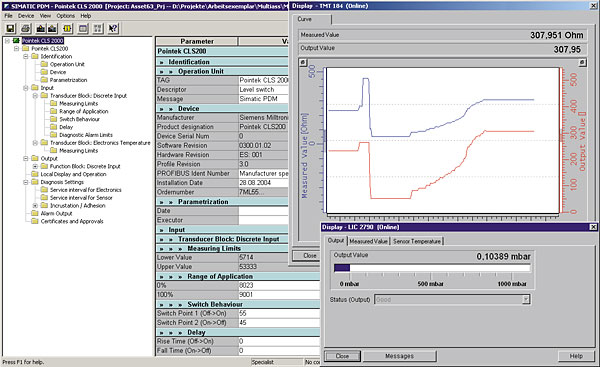
Task: Click the Parameter column header
Action: point(197,41)
